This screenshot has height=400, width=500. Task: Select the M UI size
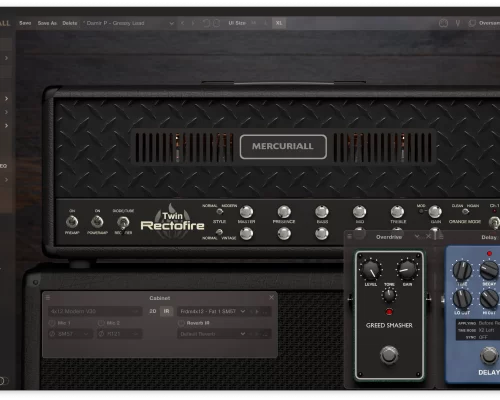click(x=254, y=23)
